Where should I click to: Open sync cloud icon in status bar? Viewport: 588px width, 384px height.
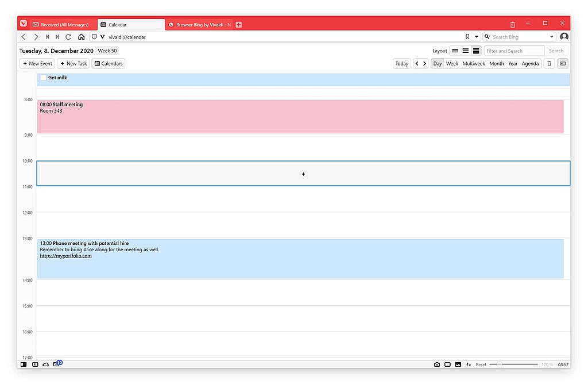[46, 364]
